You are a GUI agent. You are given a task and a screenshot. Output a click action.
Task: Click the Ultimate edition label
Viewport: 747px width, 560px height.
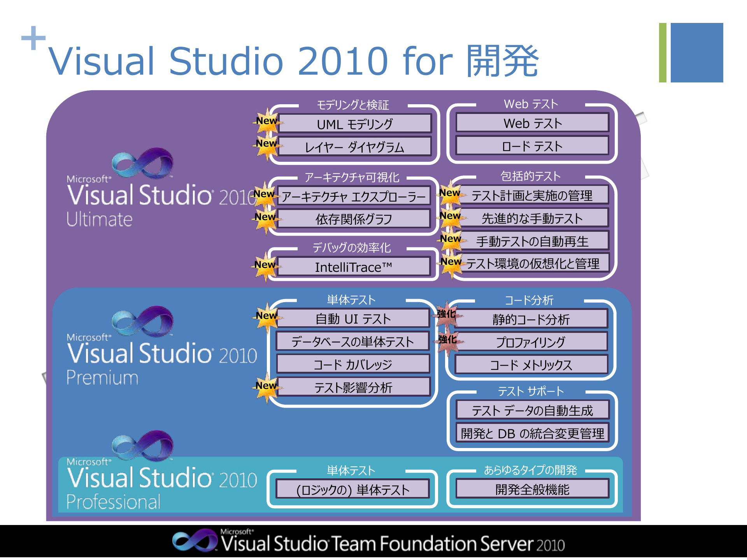point(100,219)
